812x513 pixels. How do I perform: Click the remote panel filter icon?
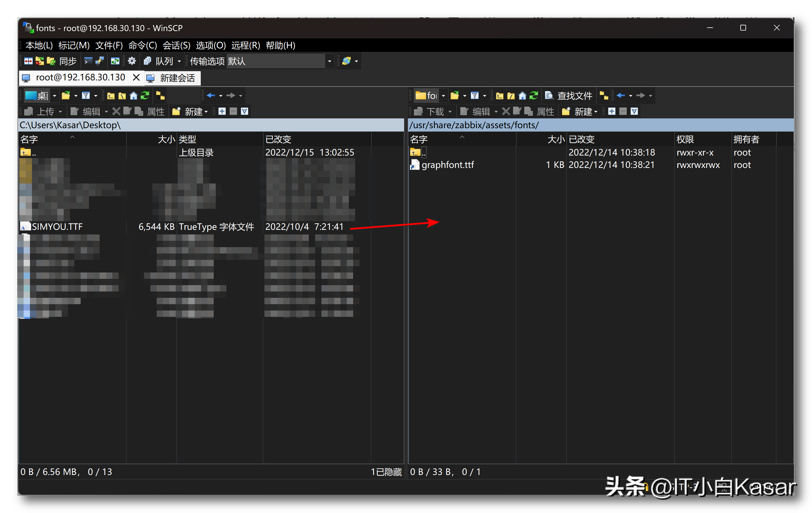click(x=475, y=96)
